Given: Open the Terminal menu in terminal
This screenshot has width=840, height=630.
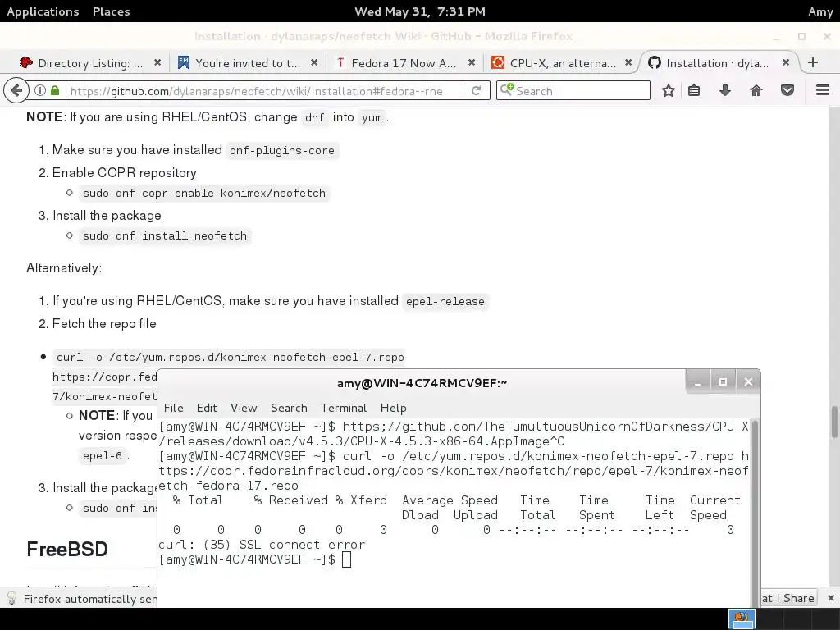Looking at the screenshot, I should [x=344, y=408].
